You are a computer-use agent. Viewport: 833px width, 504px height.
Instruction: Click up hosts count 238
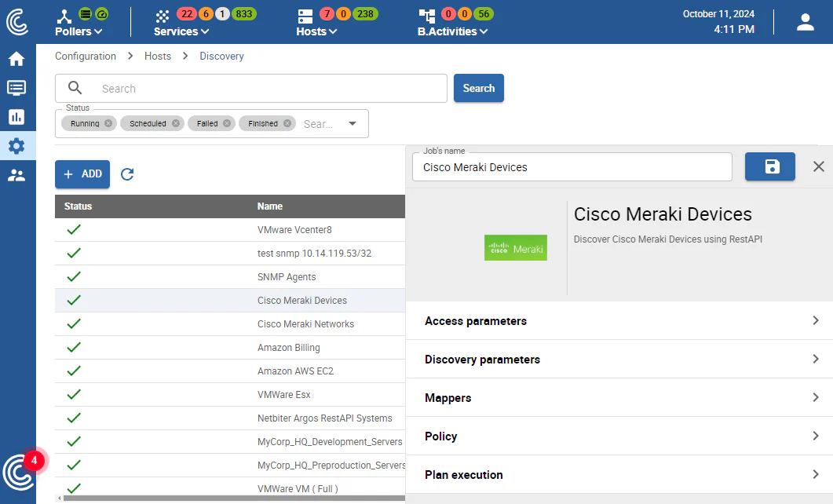point(366,14)
